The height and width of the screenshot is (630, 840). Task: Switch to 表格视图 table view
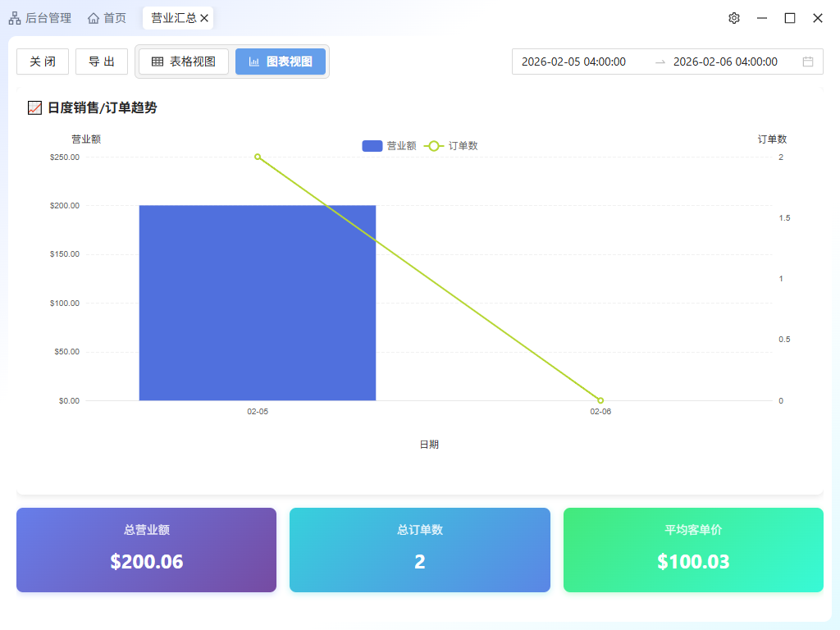click(183, 62)
